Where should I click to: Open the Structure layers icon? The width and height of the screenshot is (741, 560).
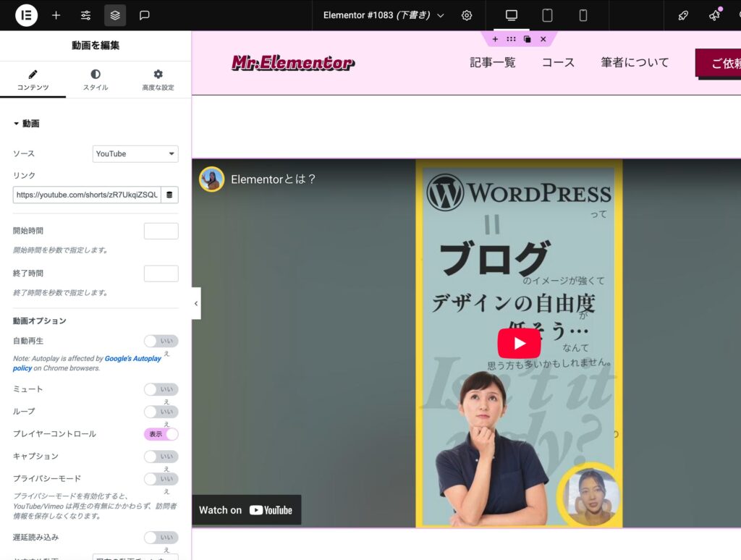(x=115, y=15)
